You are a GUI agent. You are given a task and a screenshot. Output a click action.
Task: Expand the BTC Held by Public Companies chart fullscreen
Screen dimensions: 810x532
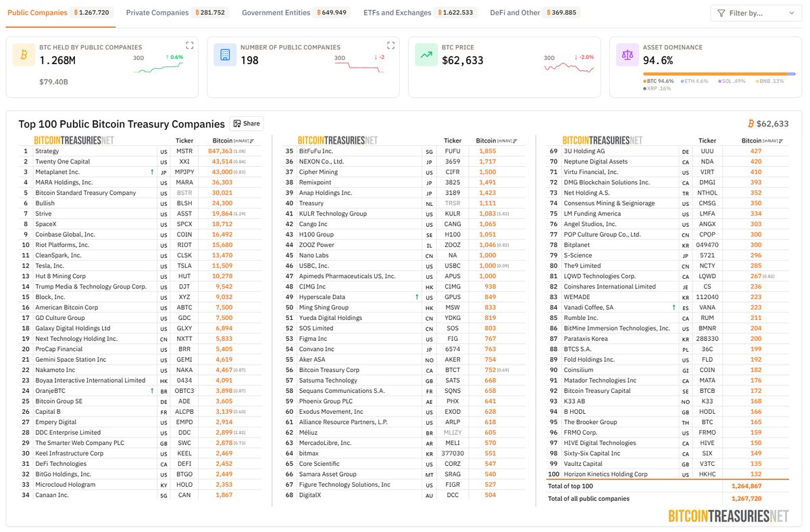tap(190, 45)
